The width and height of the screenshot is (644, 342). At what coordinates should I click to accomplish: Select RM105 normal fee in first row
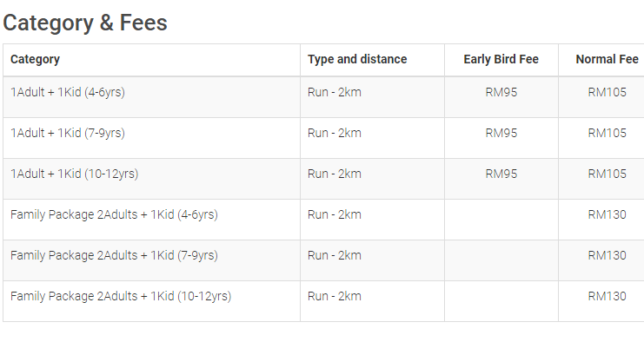607,92
